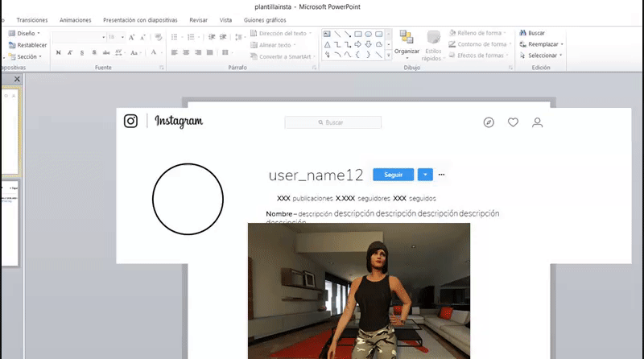Choose the oval shape in shapes gallery

(369, 34)
